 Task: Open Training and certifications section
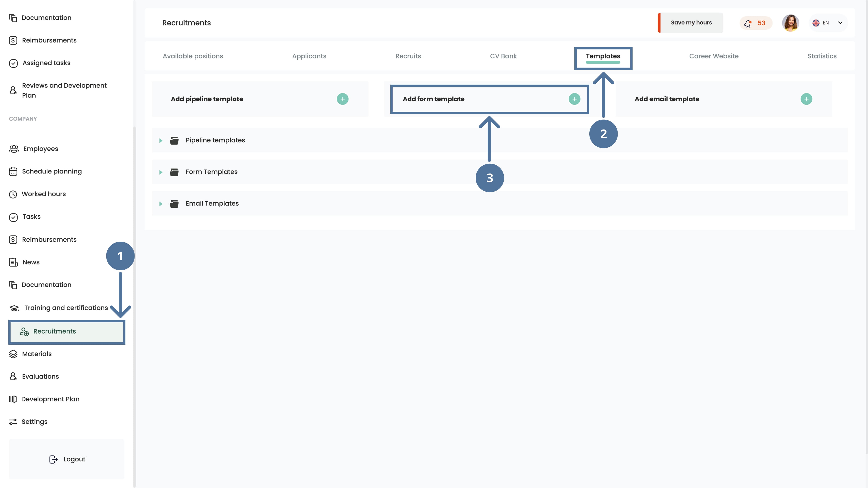pos(66,308)
